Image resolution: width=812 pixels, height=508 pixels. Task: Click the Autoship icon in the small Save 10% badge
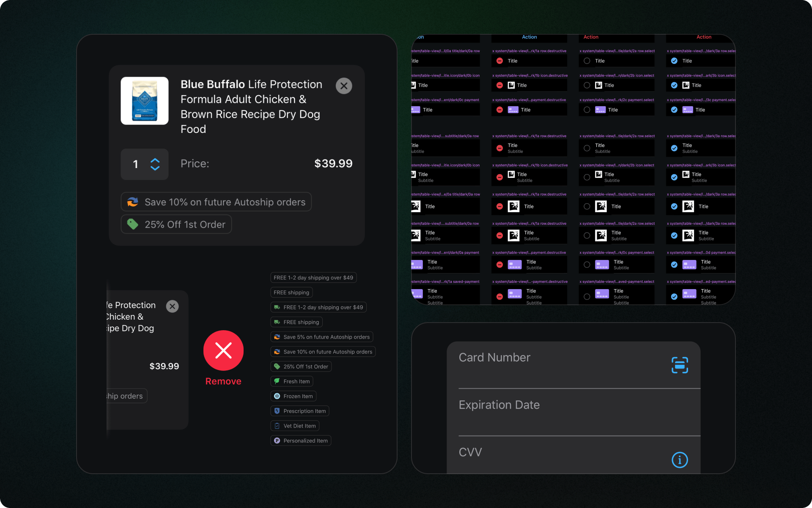pyautogui.click(x=277, y=352)
